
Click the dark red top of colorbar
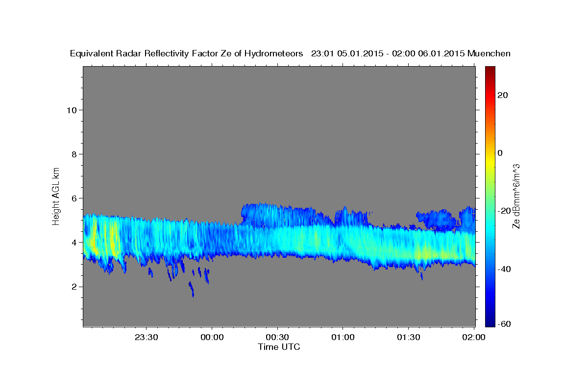click(x=490, y=69)
